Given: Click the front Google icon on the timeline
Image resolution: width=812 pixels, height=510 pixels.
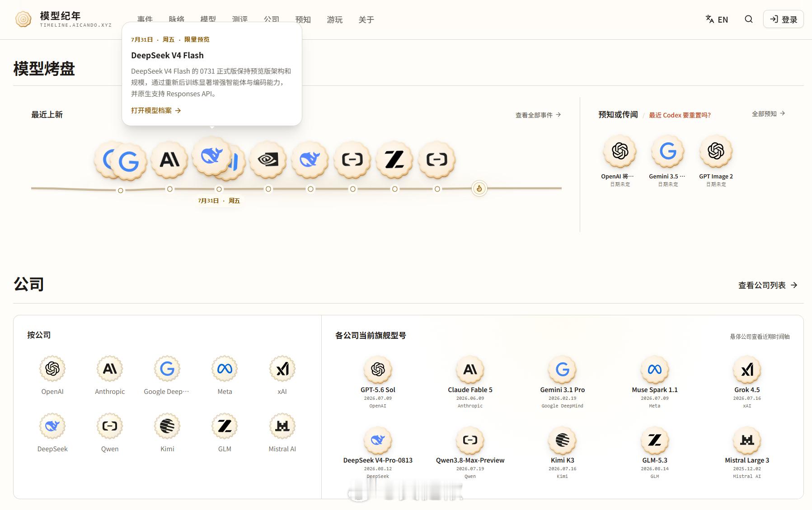Looking at the screenshot, I should pos(129,162).
